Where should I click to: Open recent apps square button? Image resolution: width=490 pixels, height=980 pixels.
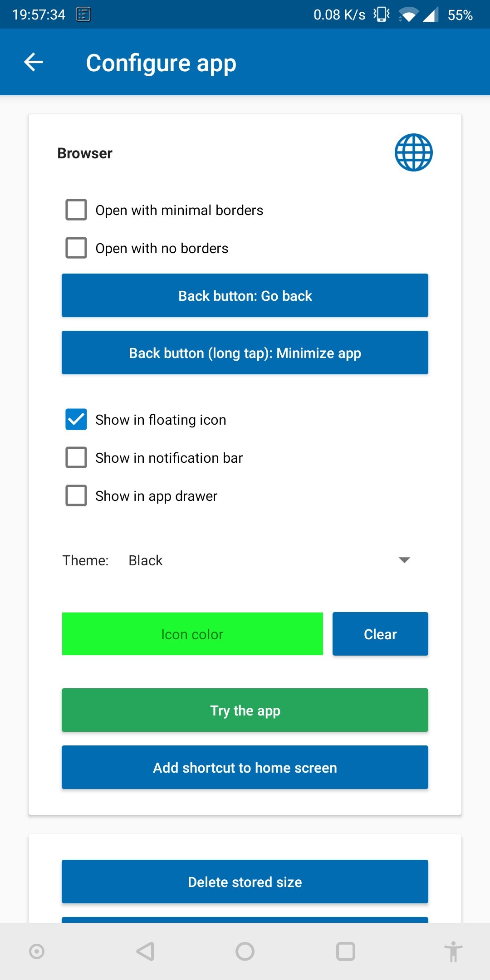pyautogui.click(x=345, y=951)
